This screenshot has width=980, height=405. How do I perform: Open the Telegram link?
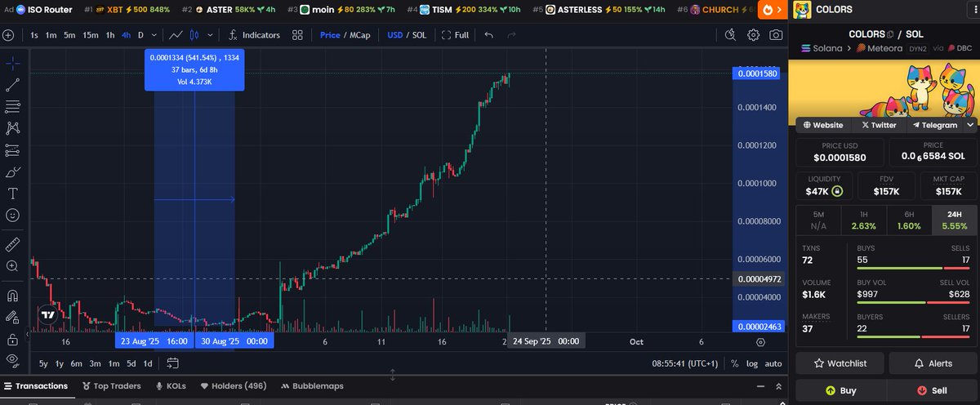point(935,125)
